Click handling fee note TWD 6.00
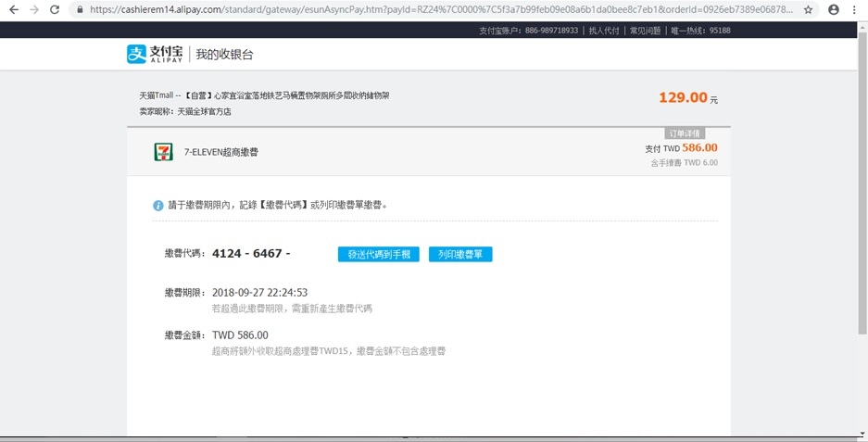Screen dimensions: 868x442 [x=685, y=163]
